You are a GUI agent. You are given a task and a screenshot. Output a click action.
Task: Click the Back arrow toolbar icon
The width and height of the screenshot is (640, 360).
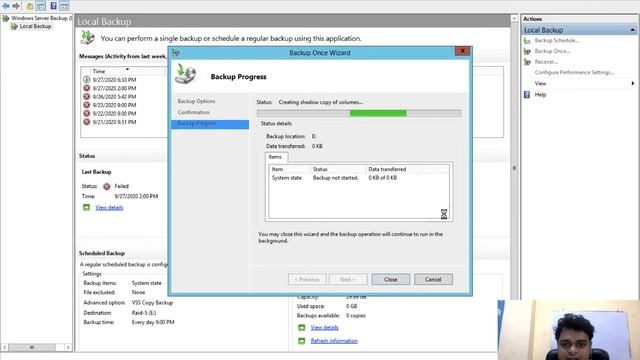6,6
